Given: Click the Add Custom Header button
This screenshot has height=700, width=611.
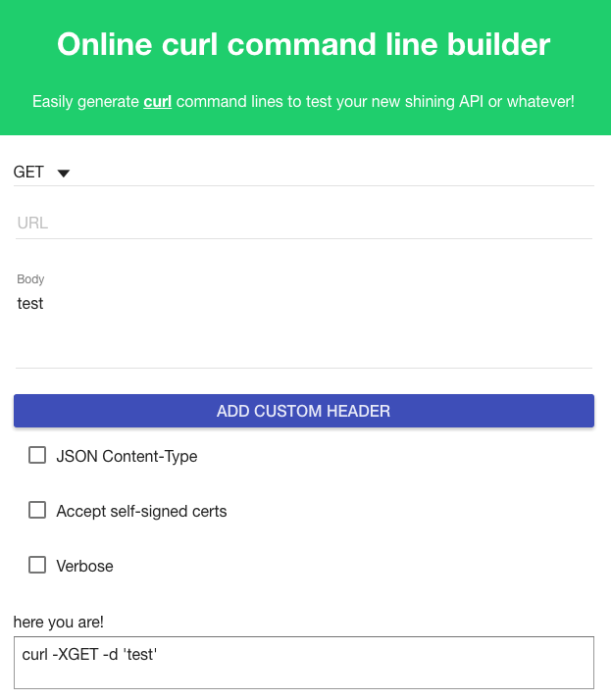Looking at the screenshot, I should 304,411.
